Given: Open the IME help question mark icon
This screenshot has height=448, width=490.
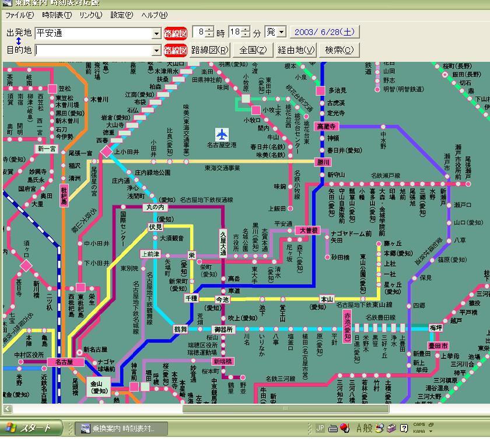Looking at the screenshot, I should click(x=404, y=428).
